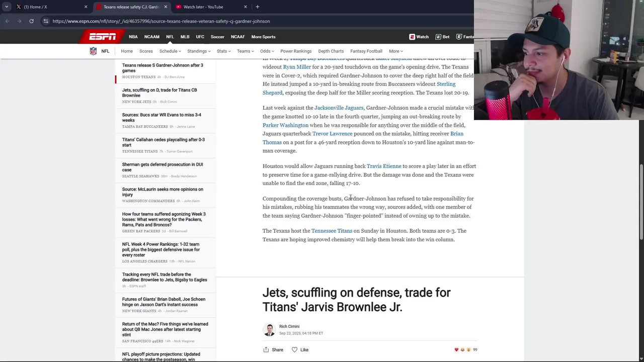Screen dimensions: 644x362
Task: Click Travis Etienne player link
Action: [384, 166]
